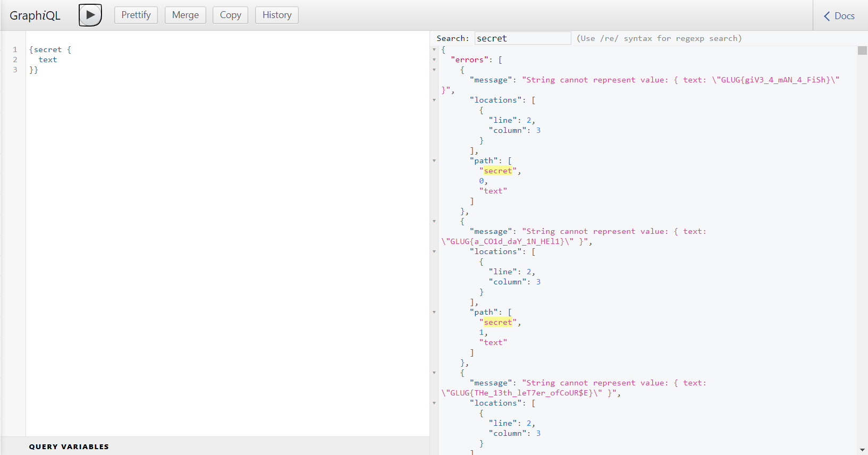Image resolution: width=868 pixels, height=455 pixels.
Task: Open the Docs explorer panel
Action: click(840, 16)
